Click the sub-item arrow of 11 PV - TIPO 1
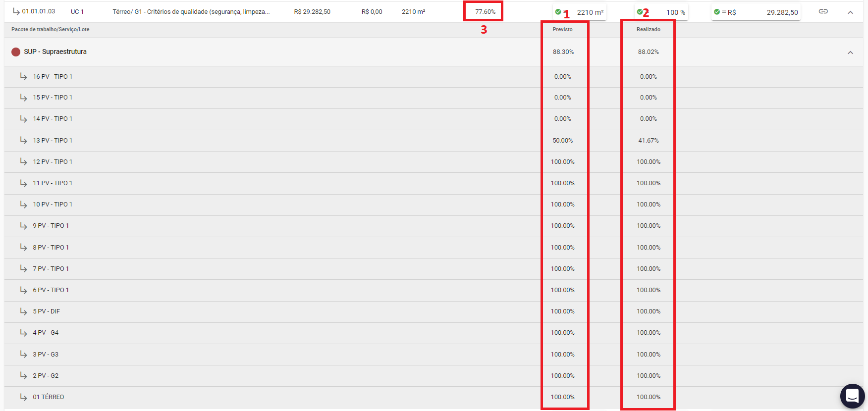This screenshot has height=411, width=868. point(23,183)
